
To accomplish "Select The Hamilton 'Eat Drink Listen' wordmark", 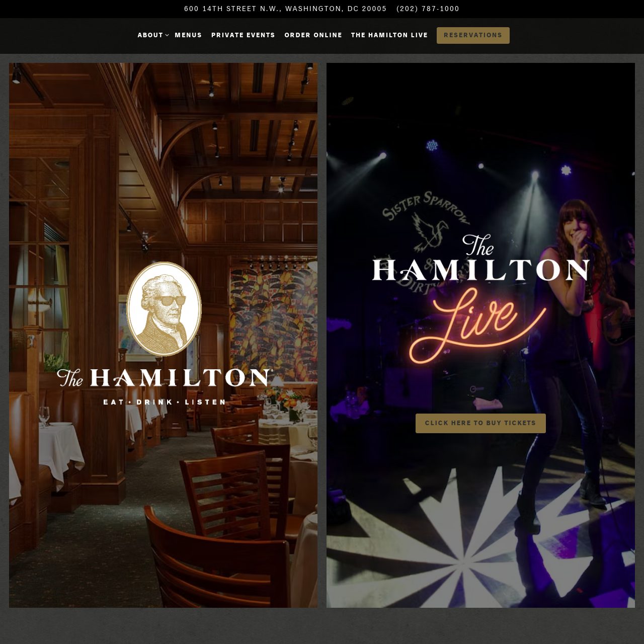I will (163, 382).
